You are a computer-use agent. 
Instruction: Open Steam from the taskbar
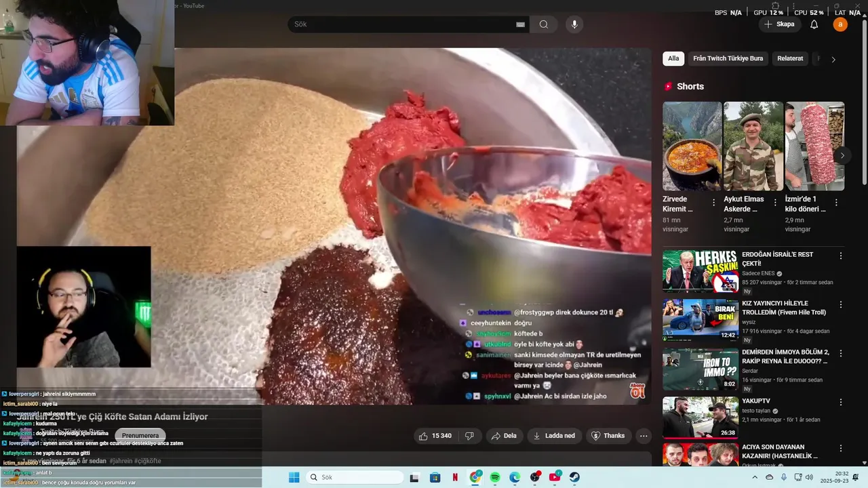(x=574, y=477)
